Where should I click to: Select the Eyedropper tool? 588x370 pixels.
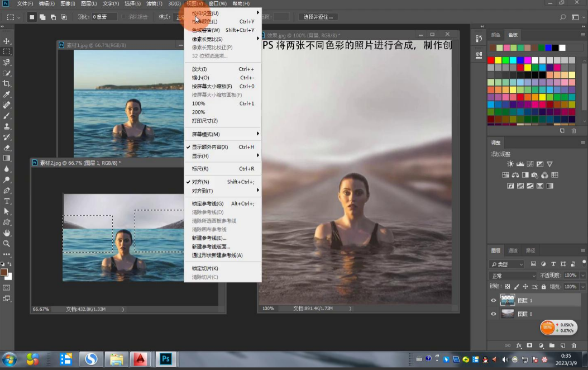pos(7,94)
